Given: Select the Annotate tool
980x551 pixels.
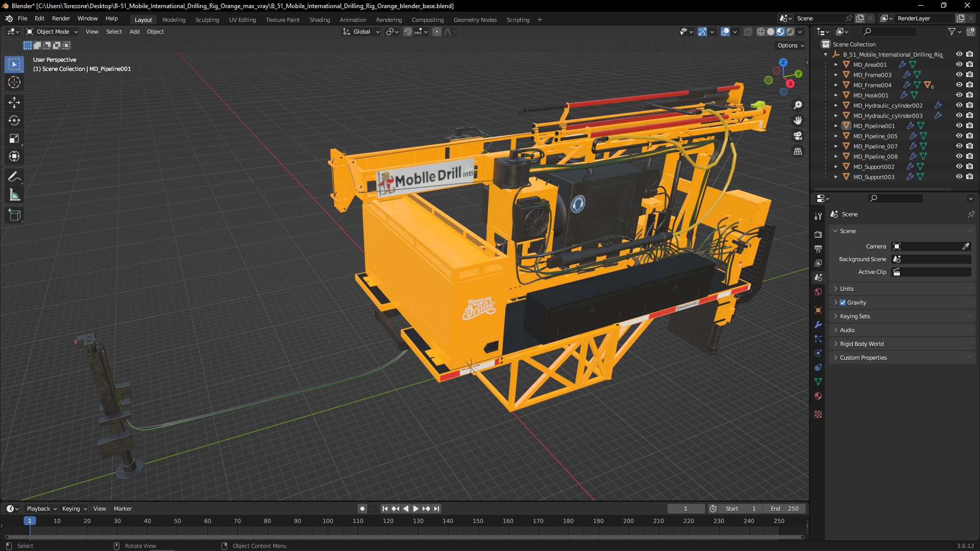Looking at the screenshot, I should click(x=14, y=177).
